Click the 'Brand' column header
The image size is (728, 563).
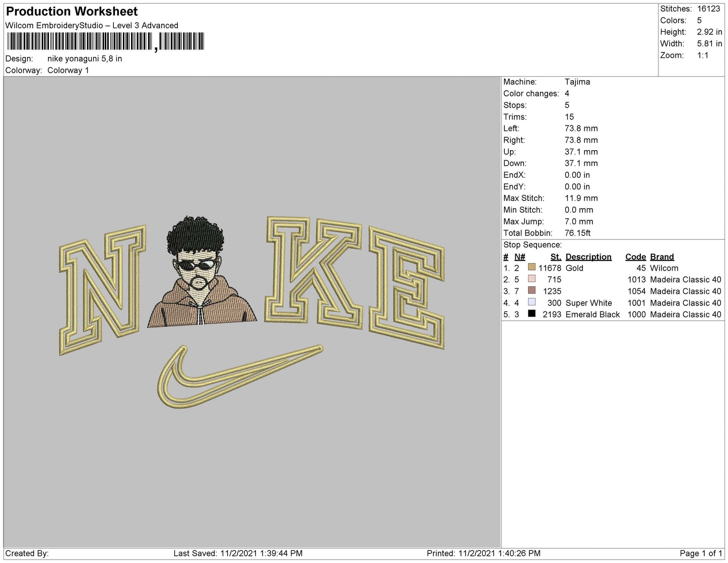pos(662,257)
